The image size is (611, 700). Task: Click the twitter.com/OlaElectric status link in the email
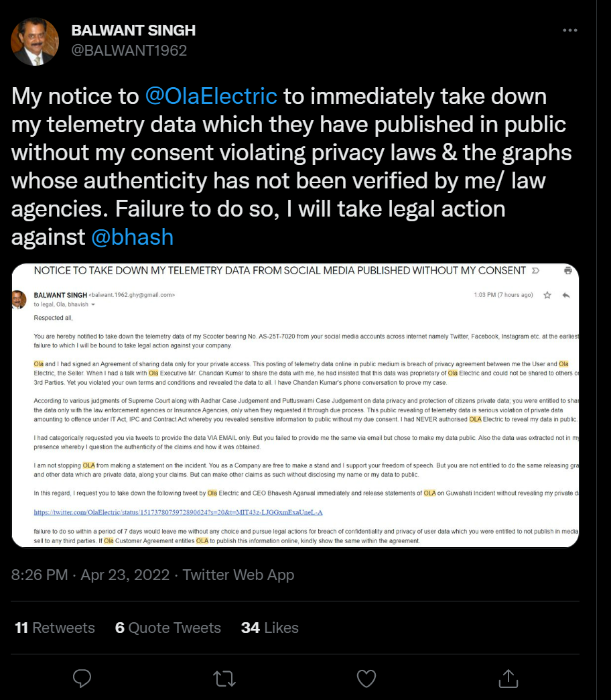click(x=178, y=512)
